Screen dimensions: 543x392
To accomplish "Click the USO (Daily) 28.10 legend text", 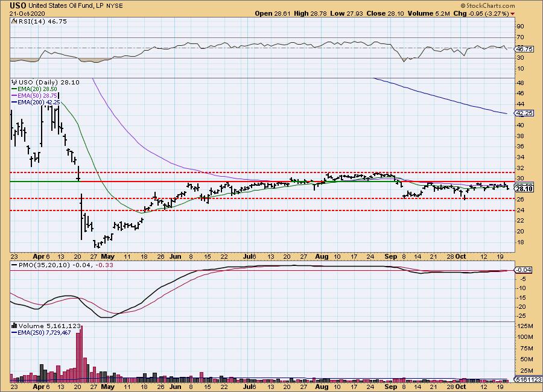I will (49, 83).
